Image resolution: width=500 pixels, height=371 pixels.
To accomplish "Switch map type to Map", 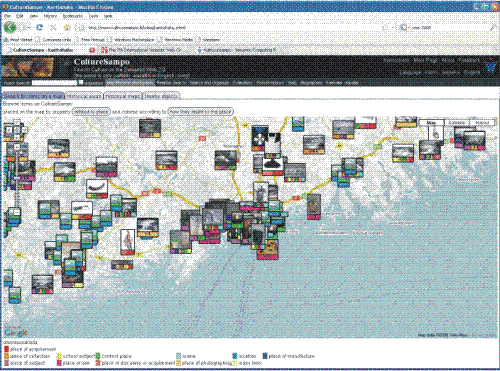I will click(431, 123).
